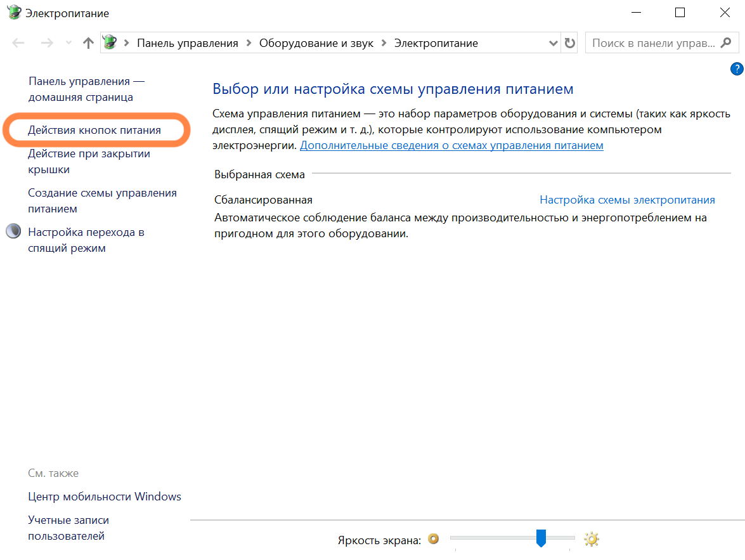
Task: Click the search magnifier icon
Action: pos(726,42)
